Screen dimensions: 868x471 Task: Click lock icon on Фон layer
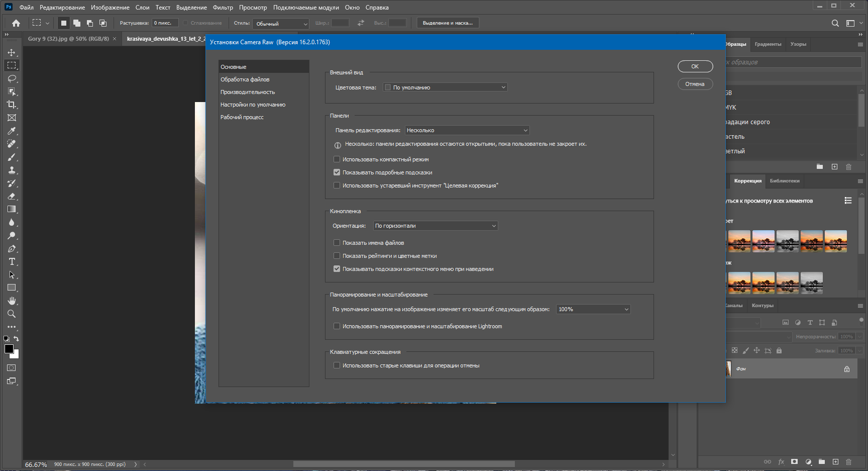847,369
